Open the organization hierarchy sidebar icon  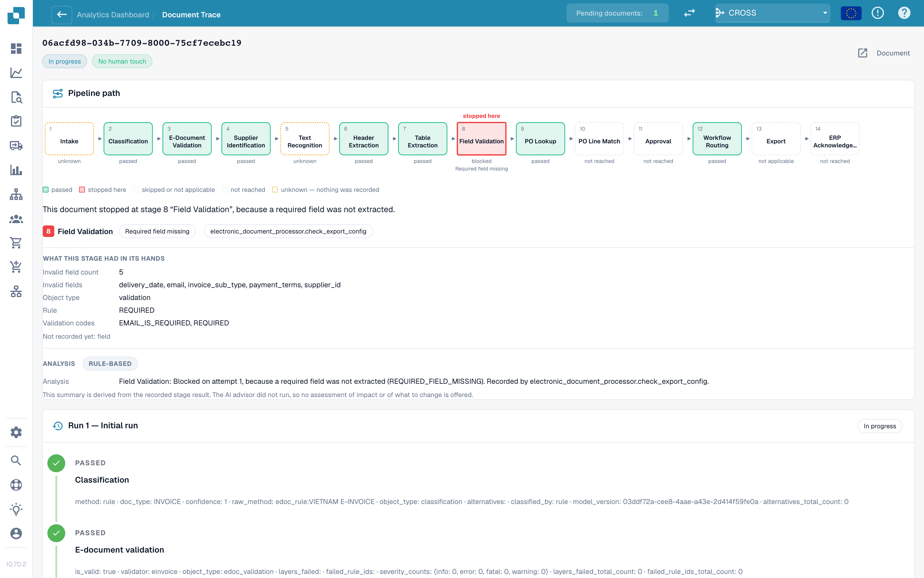click(x=16, y=194)
